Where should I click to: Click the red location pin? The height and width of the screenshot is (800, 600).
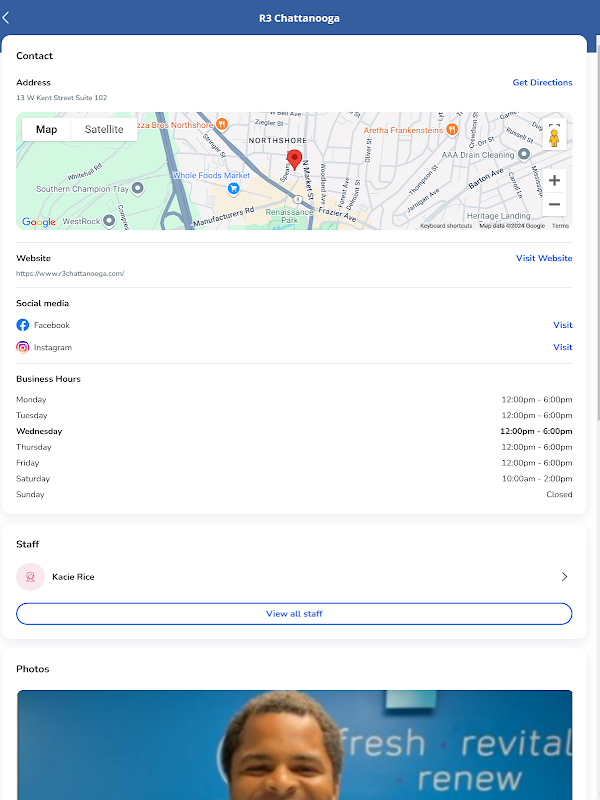tap(294, 159)
